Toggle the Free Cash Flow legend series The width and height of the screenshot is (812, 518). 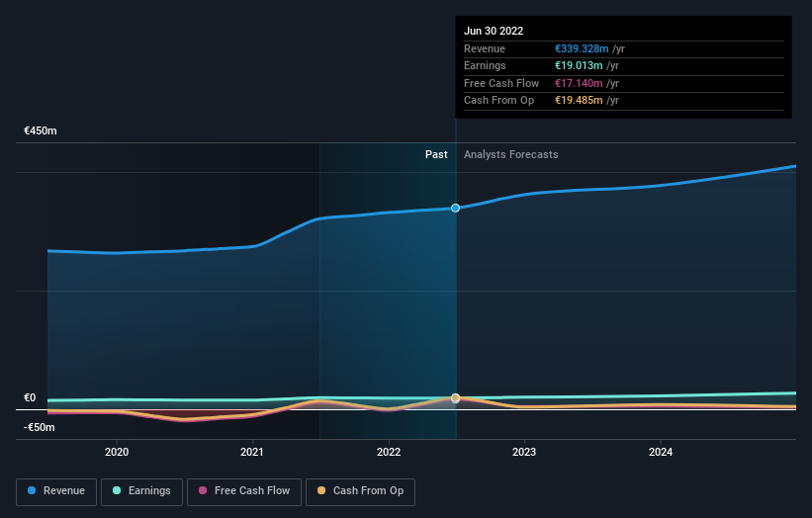244,491
